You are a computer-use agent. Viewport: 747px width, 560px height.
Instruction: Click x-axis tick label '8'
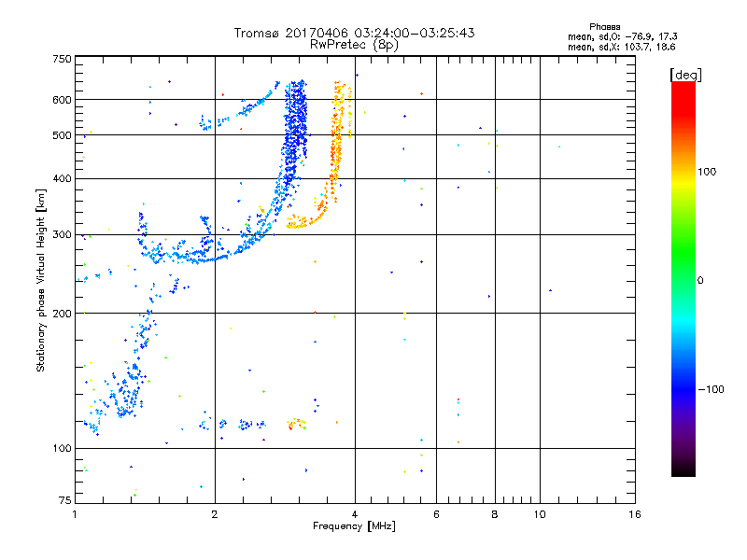pyautogui.click(x=495, y=514)
